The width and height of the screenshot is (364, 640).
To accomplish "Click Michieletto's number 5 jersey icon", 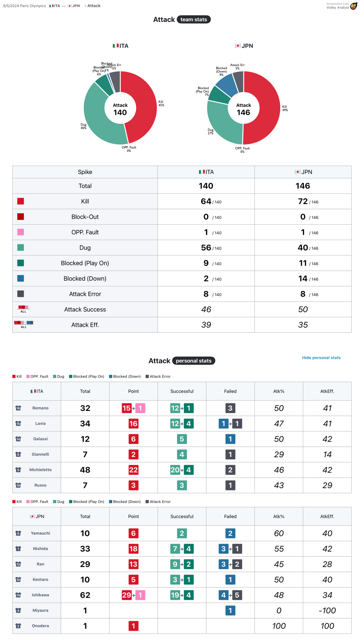I will pyautogui.click(x=18, y=470).
